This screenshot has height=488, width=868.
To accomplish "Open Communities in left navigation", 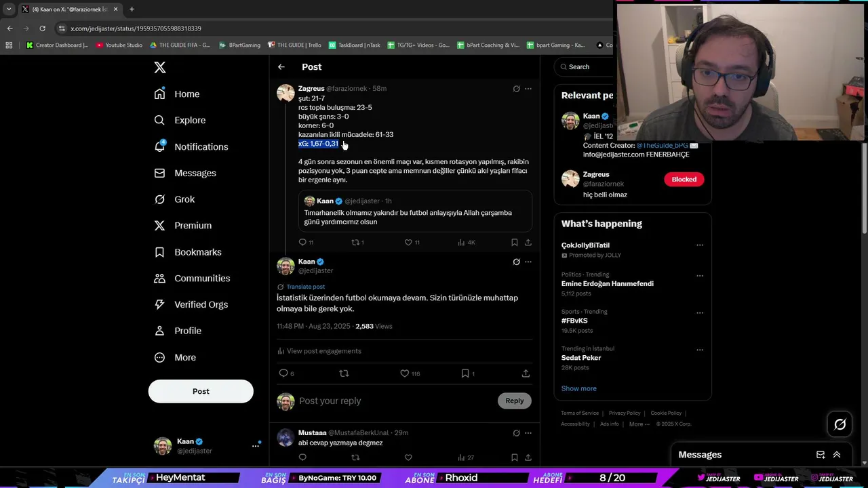I will [192, 278].
